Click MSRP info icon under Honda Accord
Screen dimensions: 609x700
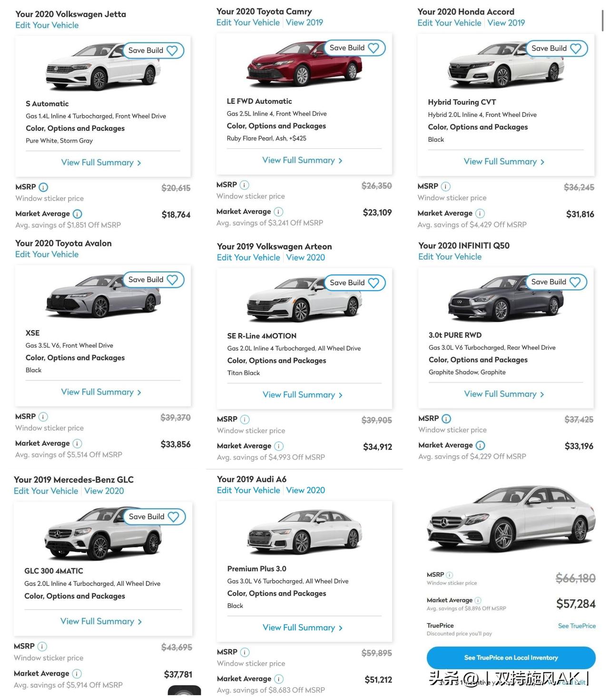tap(446, 186)
